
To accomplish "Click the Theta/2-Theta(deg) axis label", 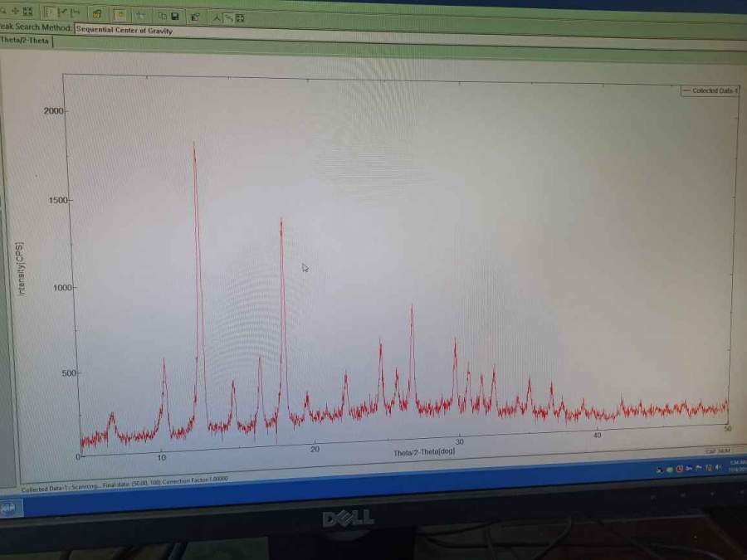I will (424, 451).
